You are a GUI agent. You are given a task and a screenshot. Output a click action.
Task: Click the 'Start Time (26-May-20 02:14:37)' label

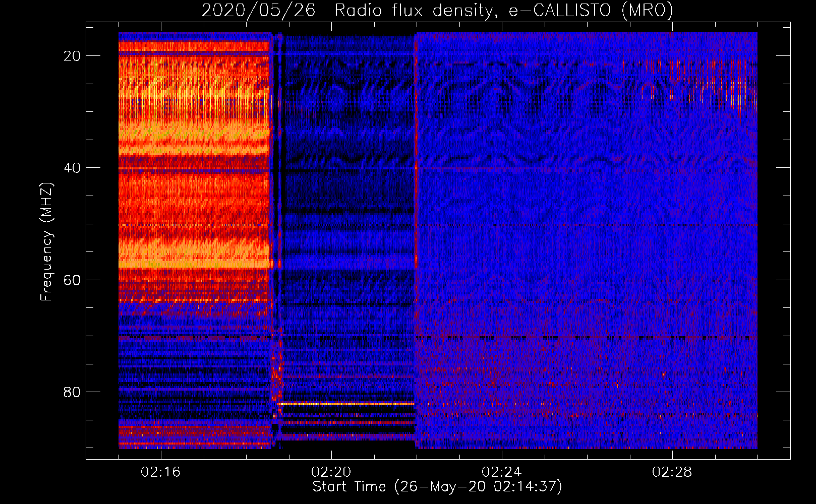pos(437,487)
